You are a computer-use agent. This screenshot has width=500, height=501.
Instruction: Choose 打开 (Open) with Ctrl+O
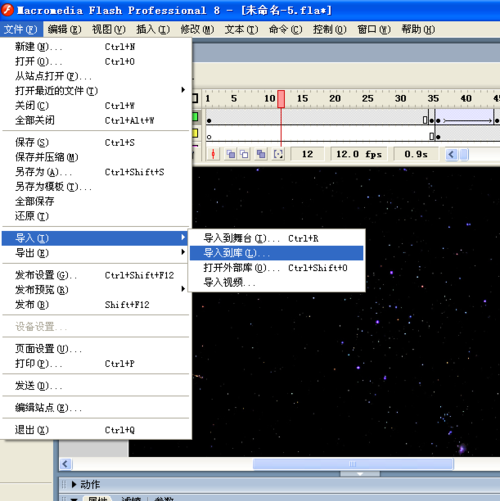(x=96, y=61)
